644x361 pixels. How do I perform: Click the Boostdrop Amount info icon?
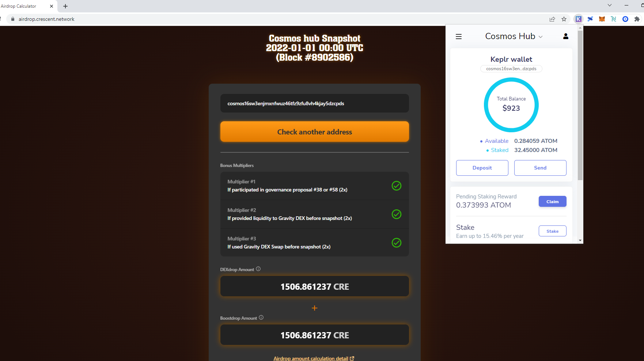coord(261,318)
